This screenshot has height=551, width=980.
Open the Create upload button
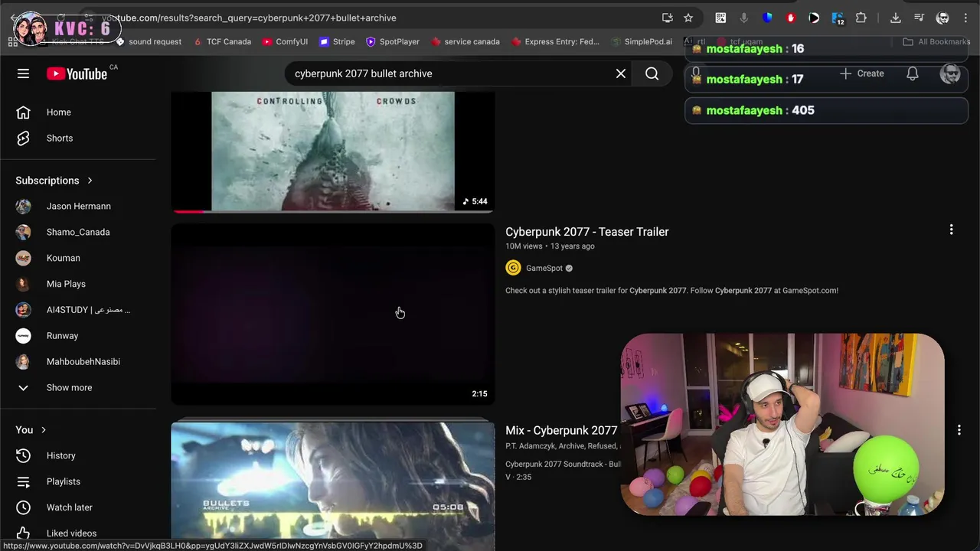[x=862, y=73]
